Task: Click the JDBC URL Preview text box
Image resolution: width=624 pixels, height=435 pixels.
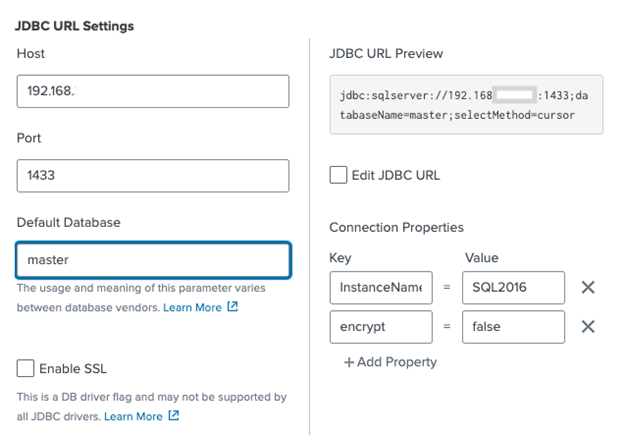Action: click(466, 105)
